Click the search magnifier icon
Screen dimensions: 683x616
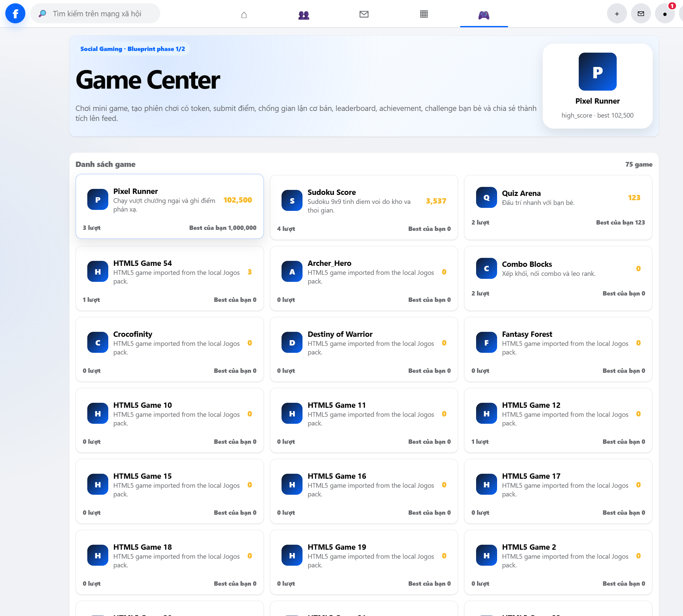pos(42,14)
